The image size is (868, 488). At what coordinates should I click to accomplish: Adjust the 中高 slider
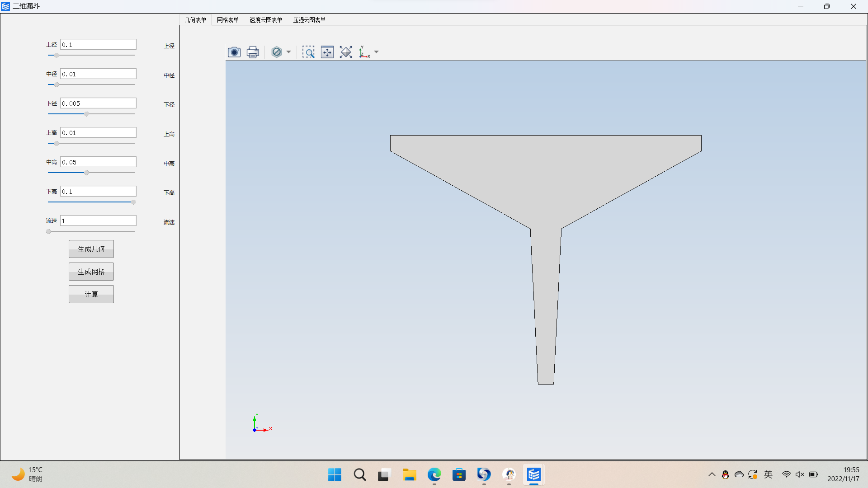(x=86, y=172)
